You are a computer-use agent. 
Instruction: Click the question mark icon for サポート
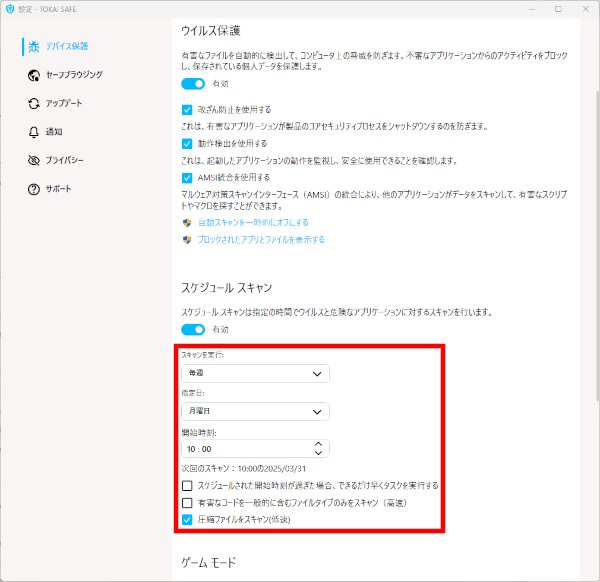coord(34,189)
